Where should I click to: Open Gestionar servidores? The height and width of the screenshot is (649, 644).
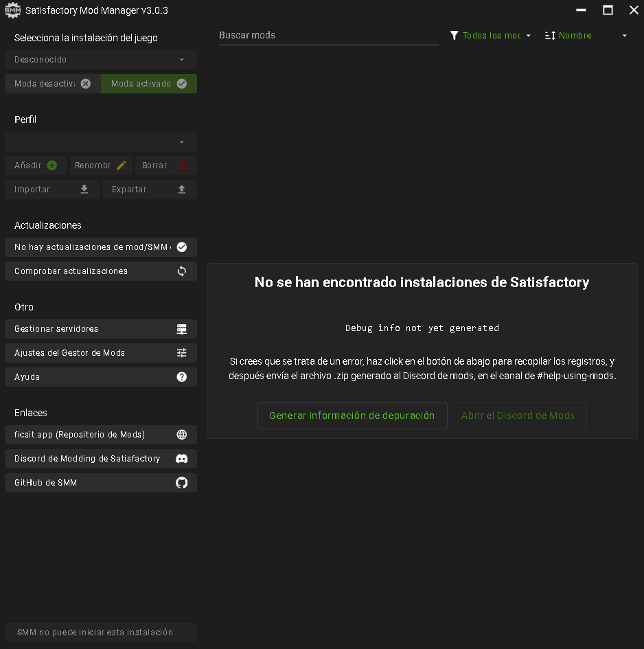pos(100,329)
